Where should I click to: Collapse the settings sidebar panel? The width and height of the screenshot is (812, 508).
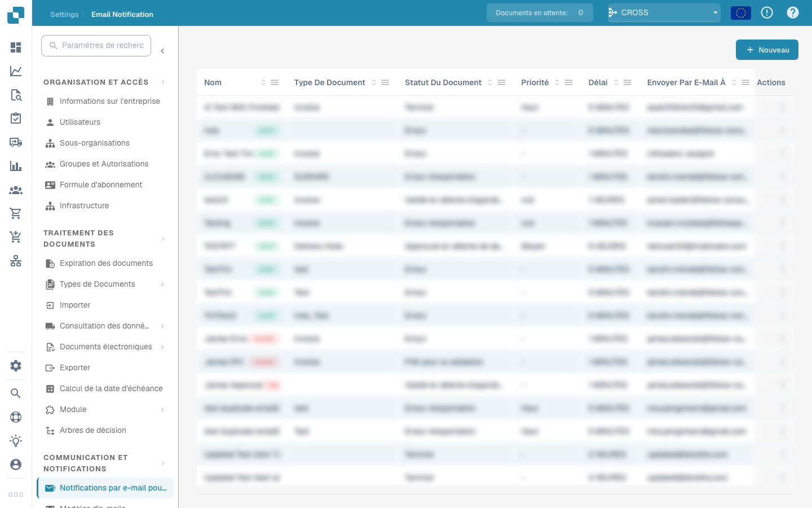(162, 51)
